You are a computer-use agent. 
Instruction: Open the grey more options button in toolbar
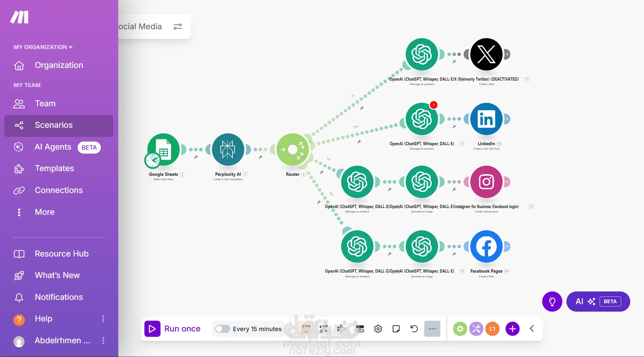point(432,329)
